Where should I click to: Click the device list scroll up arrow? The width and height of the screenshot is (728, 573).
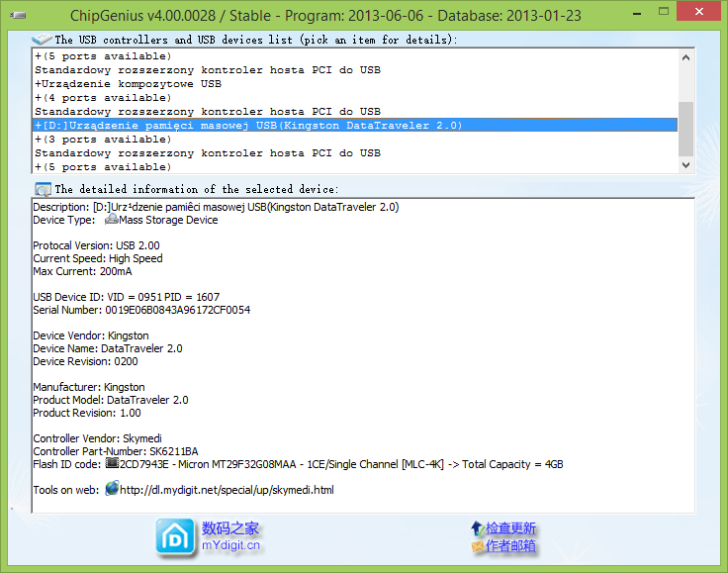click(685, 57)
